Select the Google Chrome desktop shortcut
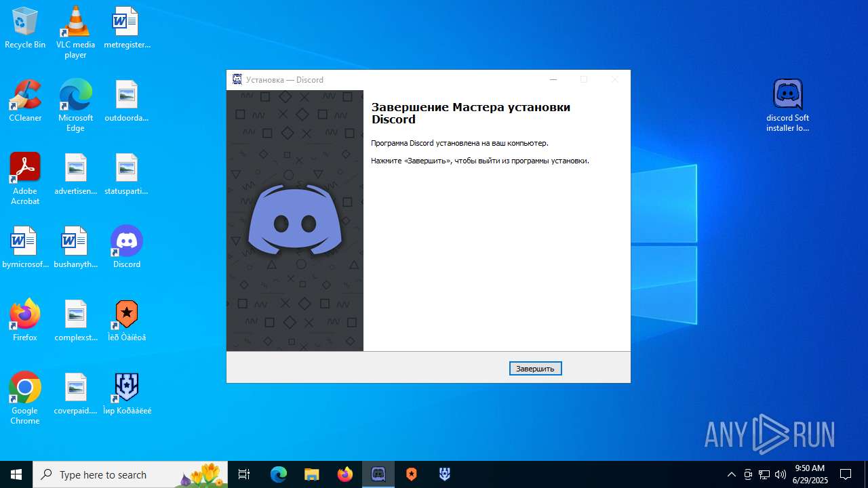Image resolution: width=868 pixels, height=488 pixels. tap(25, 399)
